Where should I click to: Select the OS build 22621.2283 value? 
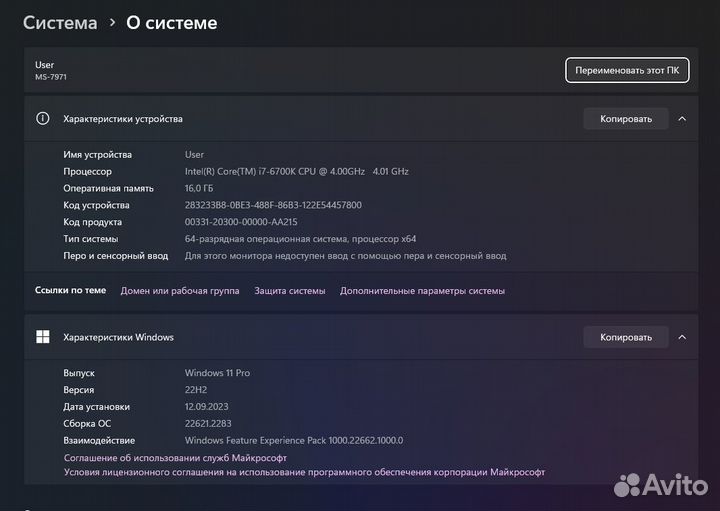(x=208, y=424)
